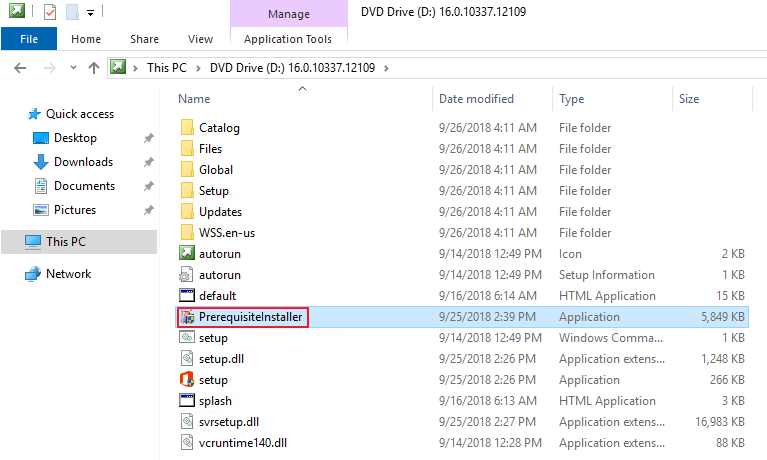Open Desktop in navigation pane
Viewport: 767px width, 460px height.
point(75,138)
